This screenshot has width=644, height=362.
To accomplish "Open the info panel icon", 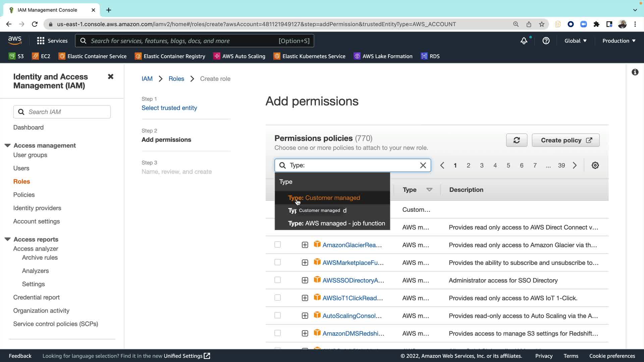I will [635, 72].
